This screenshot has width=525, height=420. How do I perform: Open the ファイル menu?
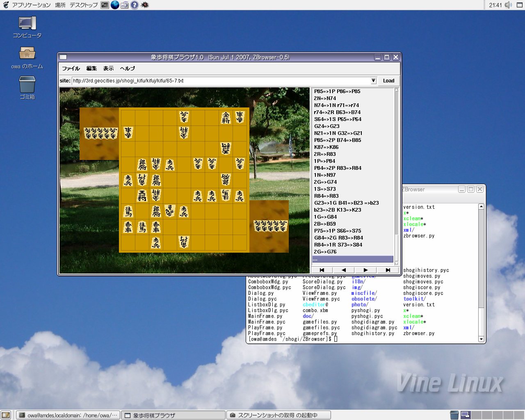[71, 68]
